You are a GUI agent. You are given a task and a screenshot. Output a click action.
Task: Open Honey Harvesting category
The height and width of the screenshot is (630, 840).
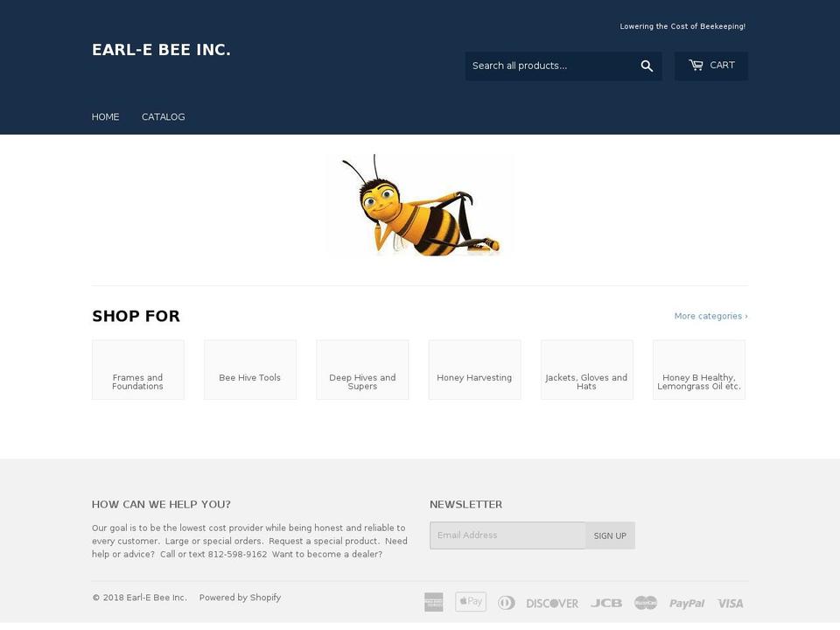pyautogui.click(x=474, y=369)
